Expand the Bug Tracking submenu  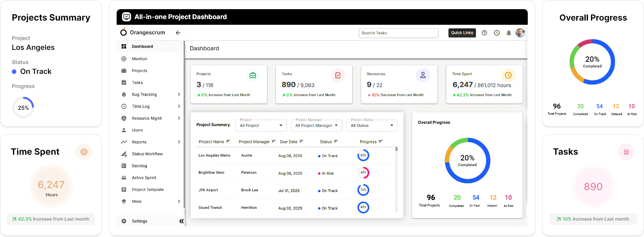coord(179,94)
